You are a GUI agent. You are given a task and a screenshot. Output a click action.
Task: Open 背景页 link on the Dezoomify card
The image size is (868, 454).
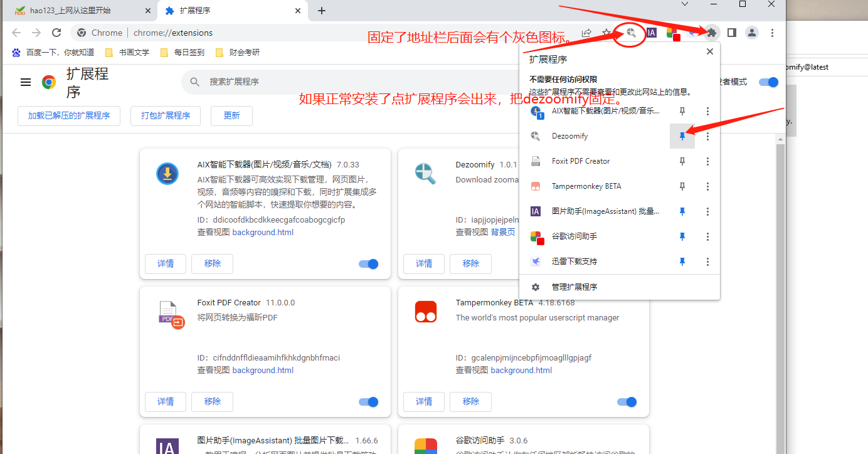(x=503, y=232)
